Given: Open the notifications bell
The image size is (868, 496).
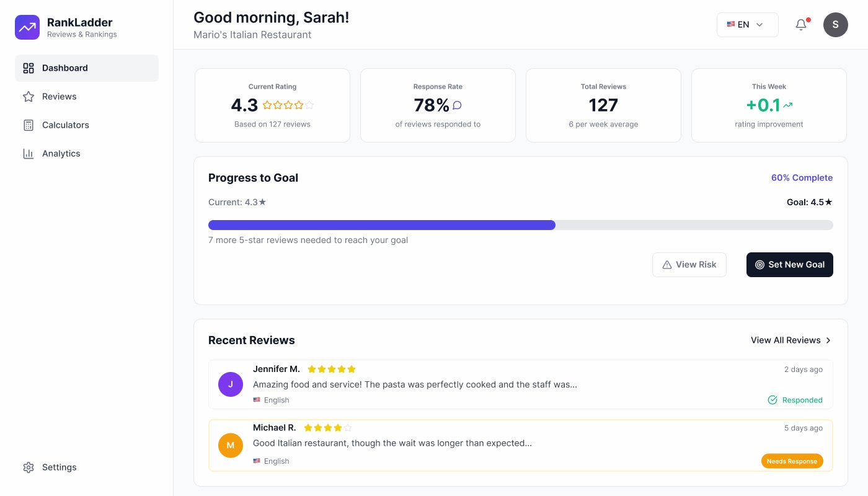Looking at the screenshot, I should (x=801, y=25).
